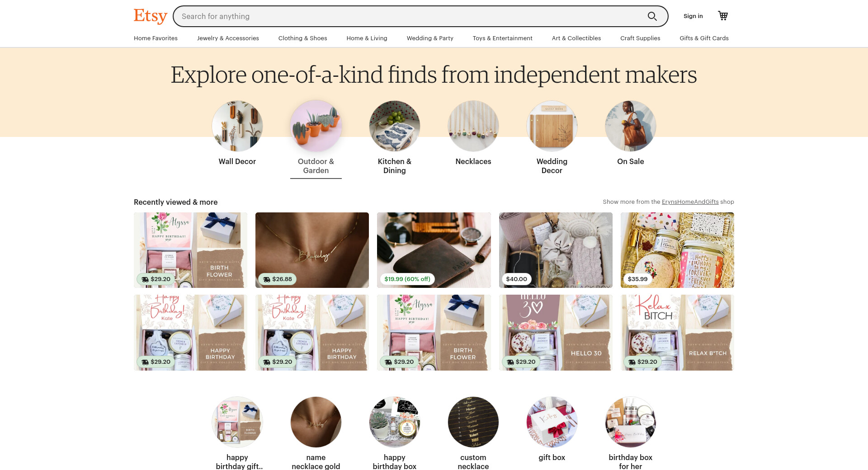Follow the ErynsHomeAndGifts shop link

[x=690, y=202]
